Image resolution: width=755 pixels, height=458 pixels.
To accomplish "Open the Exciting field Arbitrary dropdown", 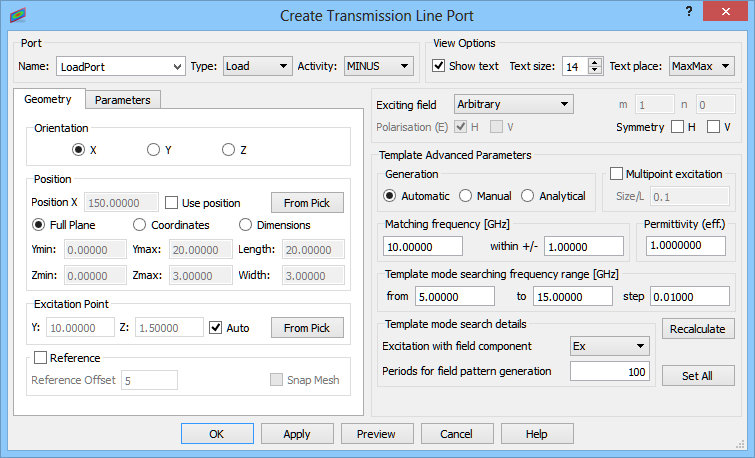I will 513,104.
